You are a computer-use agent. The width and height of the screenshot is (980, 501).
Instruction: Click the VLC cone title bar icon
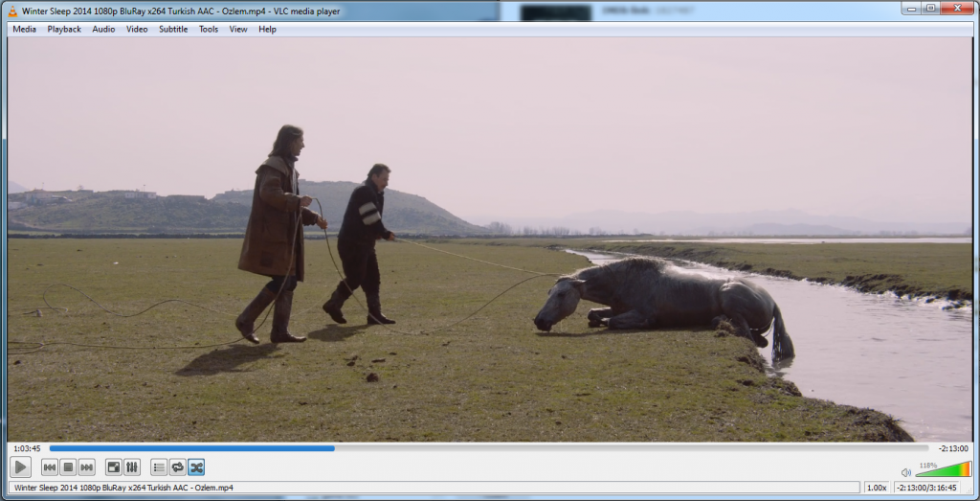coord(12,11)
